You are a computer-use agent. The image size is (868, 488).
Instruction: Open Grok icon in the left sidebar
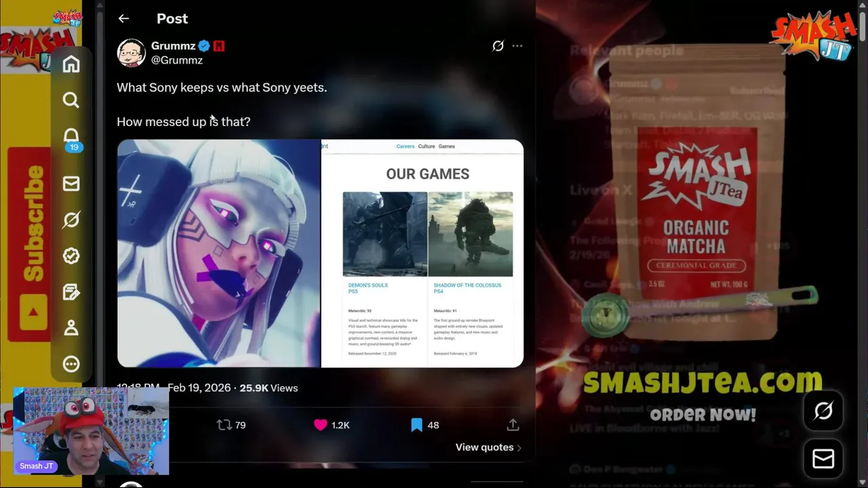(71, 220)
